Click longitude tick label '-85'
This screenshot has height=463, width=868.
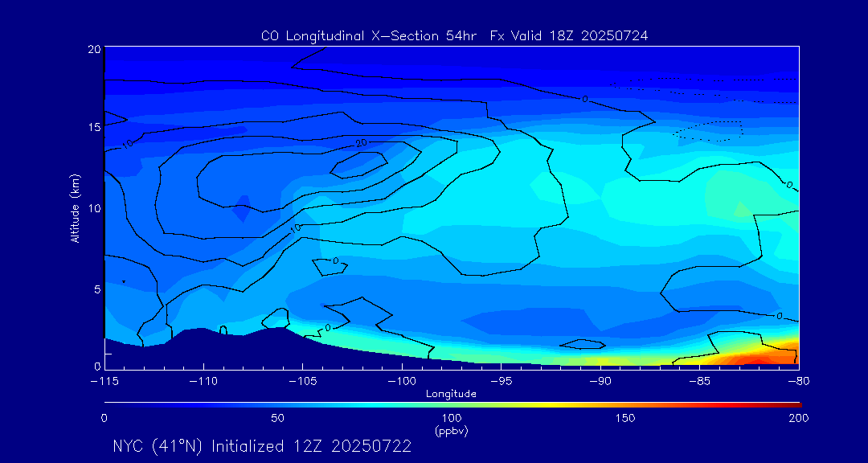coord(700,382)
